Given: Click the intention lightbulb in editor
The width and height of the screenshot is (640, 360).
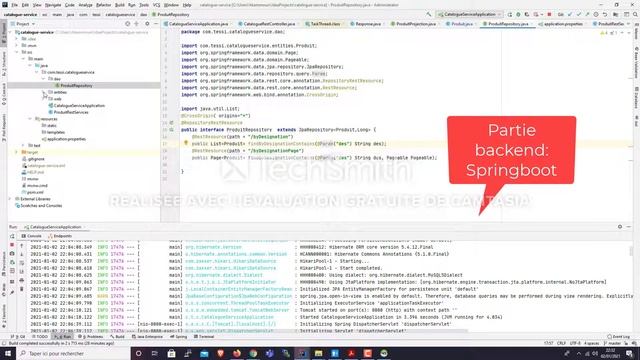Looking at the screenshot, I should (x=186, y=143).
